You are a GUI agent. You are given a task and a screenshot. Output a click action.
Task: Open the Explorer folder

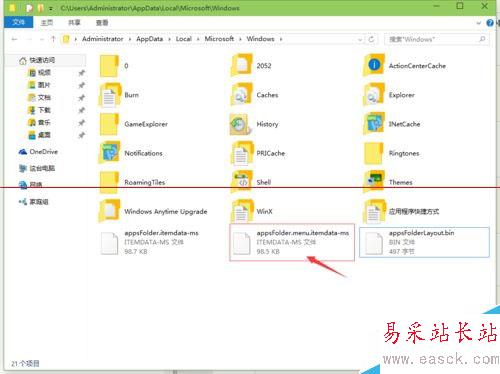tap(389, 95)
